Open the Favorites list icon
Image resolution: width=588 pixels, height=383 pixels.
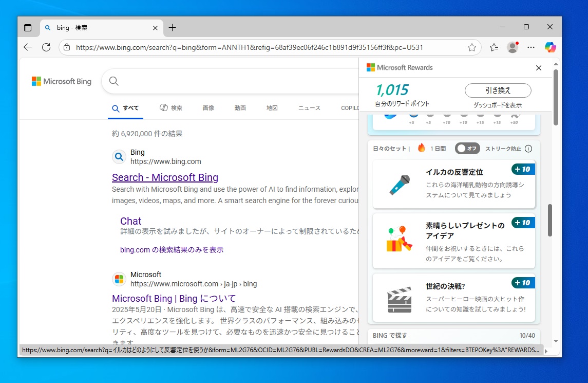point(494,47)
